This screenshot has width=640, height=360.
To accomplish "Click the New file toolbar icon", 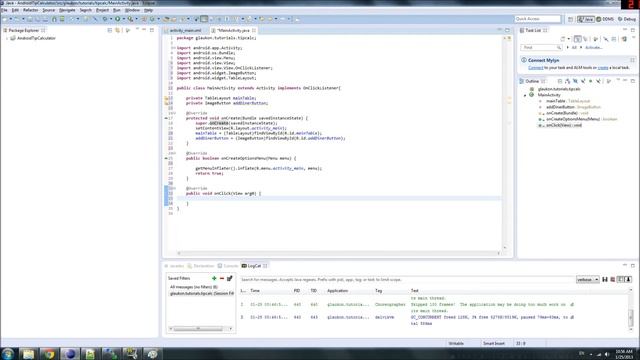I will [x=5, y=19].
